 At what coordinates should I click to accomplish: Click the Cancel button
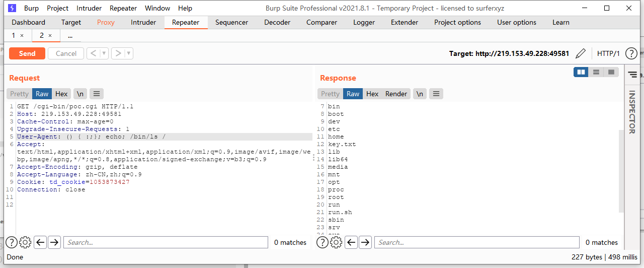point(66,53)
